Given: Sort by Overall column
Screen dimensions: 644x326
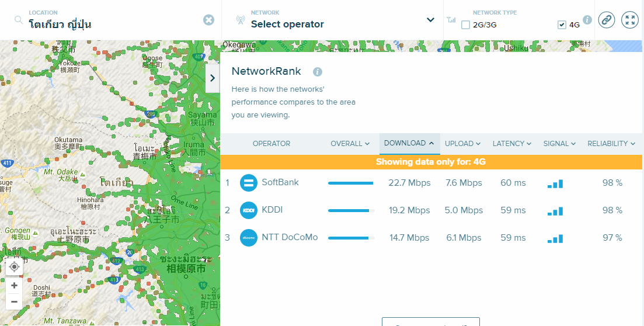Looking at the screenshot, I should [x=350, y=144].
